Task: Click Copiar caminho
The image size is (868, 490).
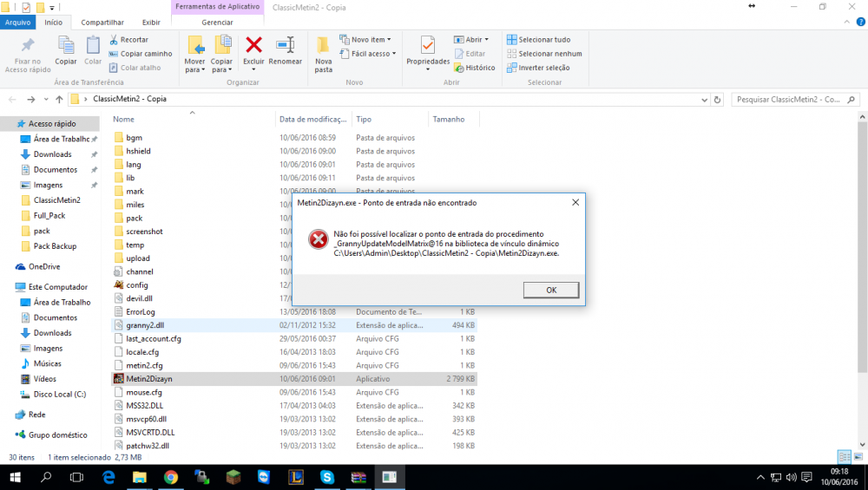Action: click(141, 54)
